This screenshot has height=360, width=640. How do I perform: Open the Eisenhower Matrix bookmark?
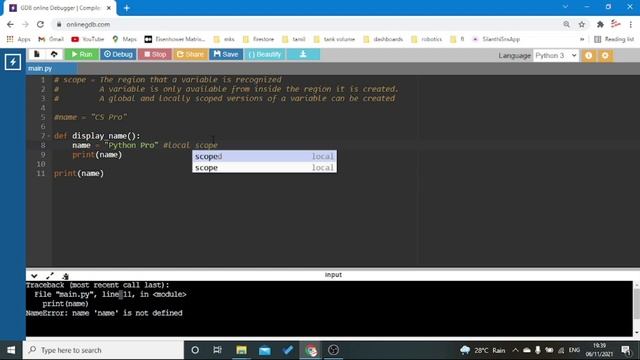175,39
